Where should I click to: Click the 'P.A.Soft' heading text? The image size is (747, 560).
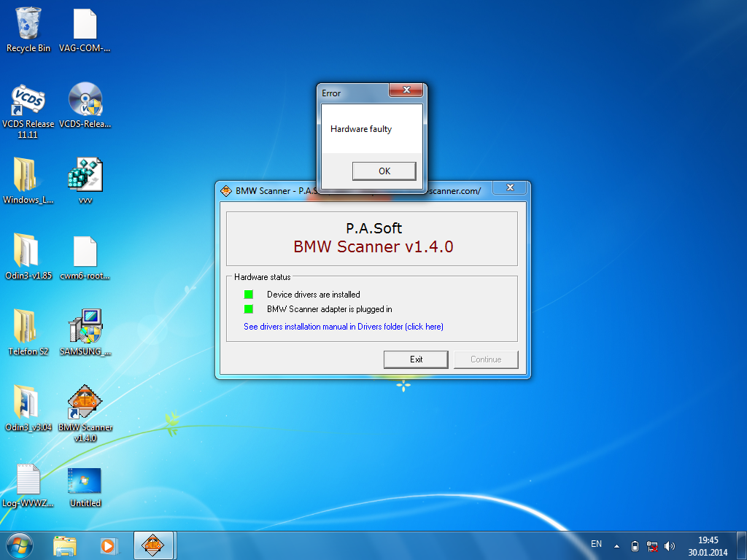click(373, 228)
